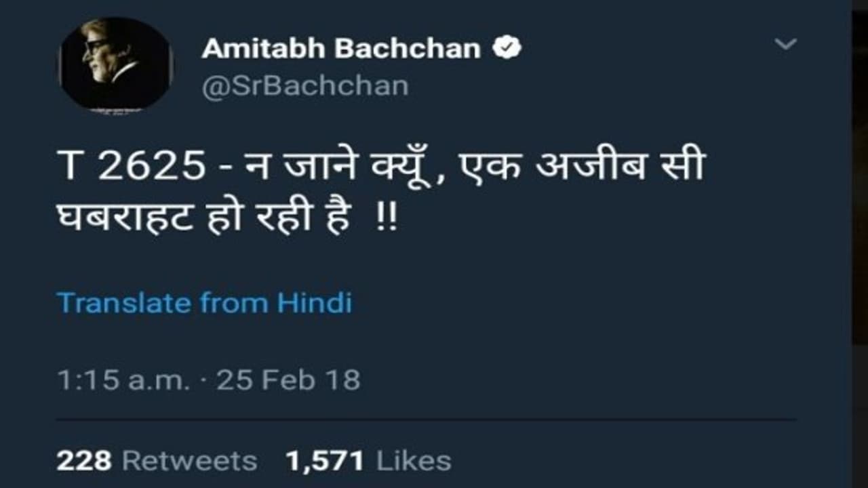Click the 1,571 like count number
Image resolution: width=868 pixels, height=488 pixels.
tap(324, 462)
